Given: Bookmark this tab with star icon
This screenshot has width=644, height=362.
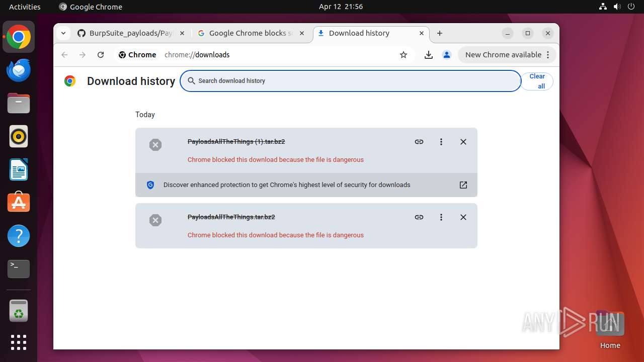Looking at the screenshot, I should (x=404, y=55).
